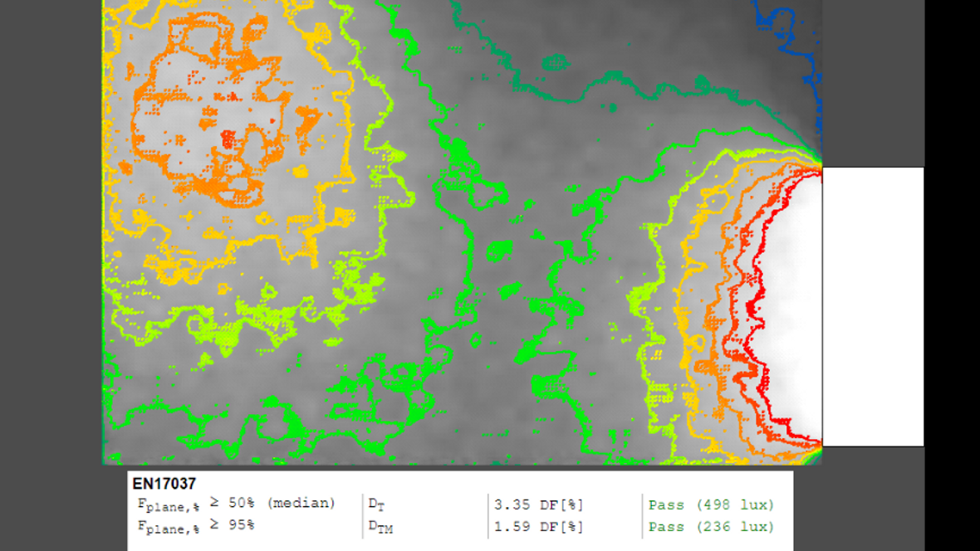Click the small teal island contour near the top
Screen dimensions: 980x551
pos(553,62)
